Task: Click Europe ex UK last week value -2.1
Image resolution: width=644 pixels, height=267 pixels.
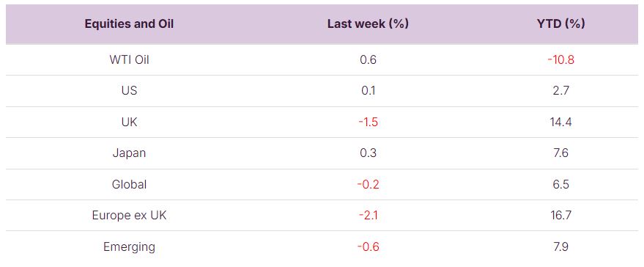Action: point(368,215)
